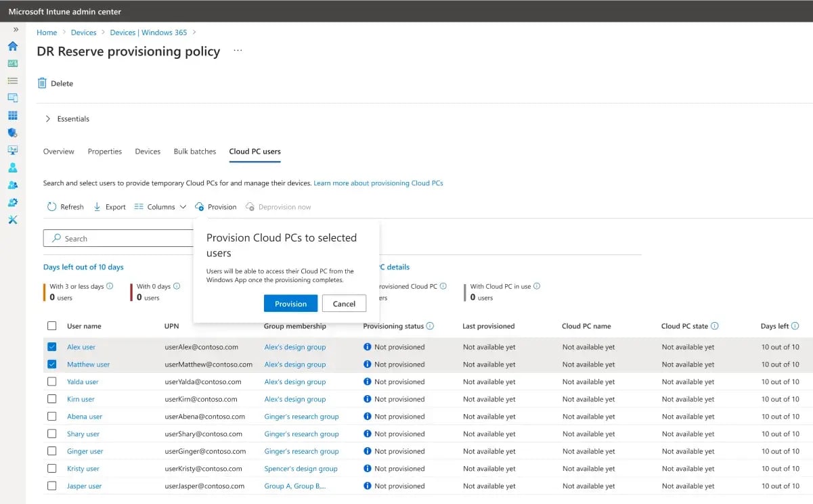Expand the Essentials section
813x504 pixels.
[x=66, y=119]
